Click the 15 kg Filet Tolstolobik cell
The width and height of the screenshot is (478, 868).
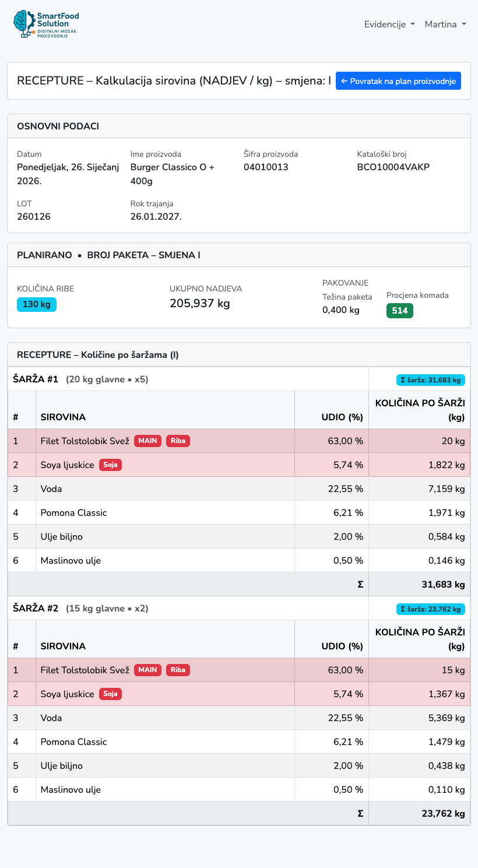pos(420,670)
